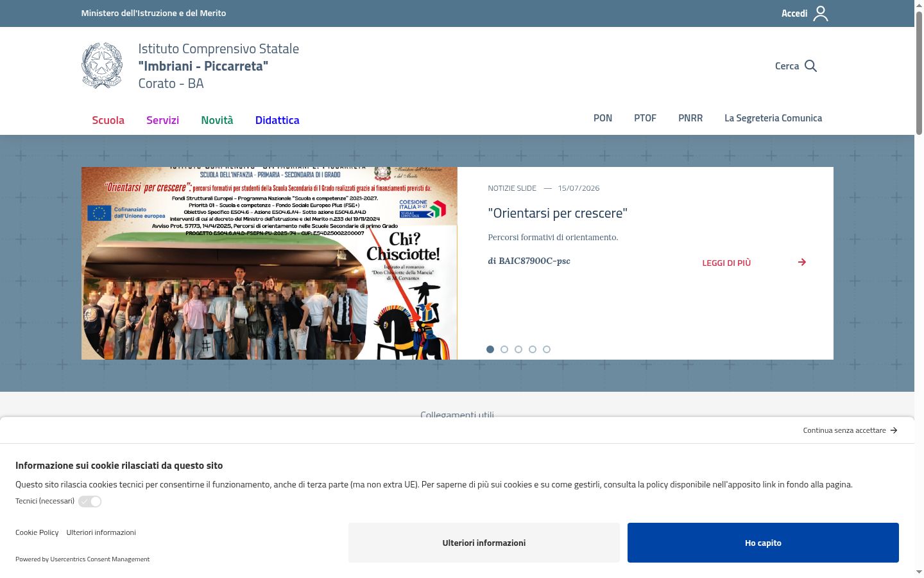
Task: Select the fourth carousel slide dot
Action: coord(533,349)
